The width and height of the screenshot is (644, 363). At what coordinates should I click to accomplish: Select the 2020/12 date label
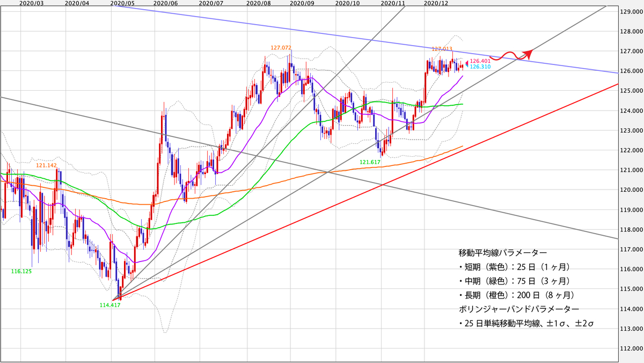pyautogui.click(x=436, y=3)
